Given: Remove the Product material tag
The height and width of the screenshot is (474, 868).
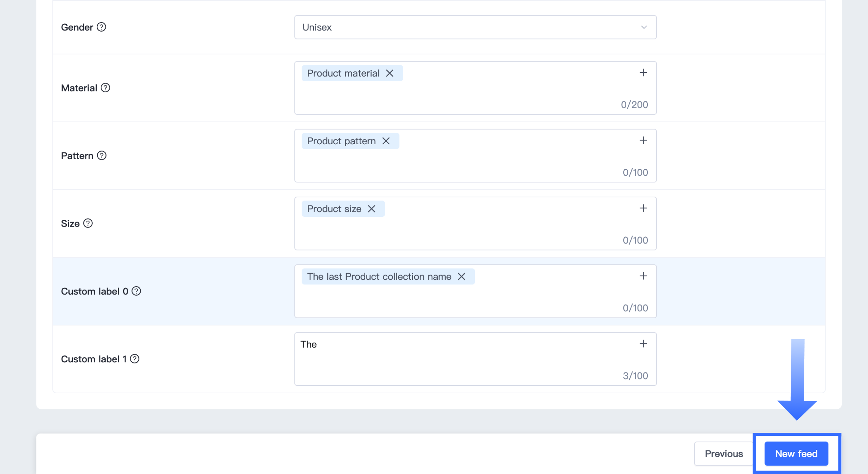Looking at the screenshot, I should tap(390, 73).
